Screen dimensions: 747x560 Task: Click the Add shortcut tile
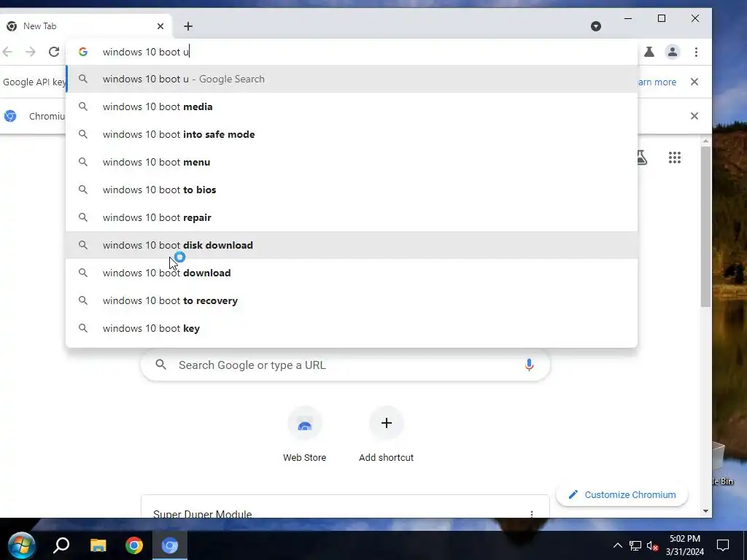pyautogui.click(x=387, y=435)
